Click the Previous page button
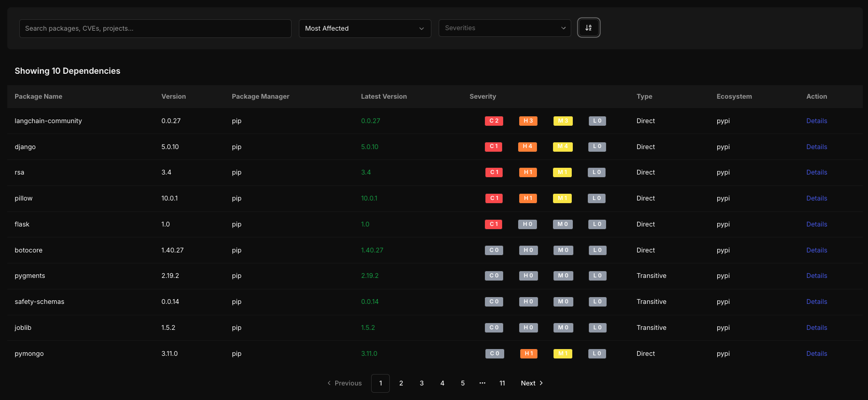Screen dimensions: 868x400 (344, 383)
